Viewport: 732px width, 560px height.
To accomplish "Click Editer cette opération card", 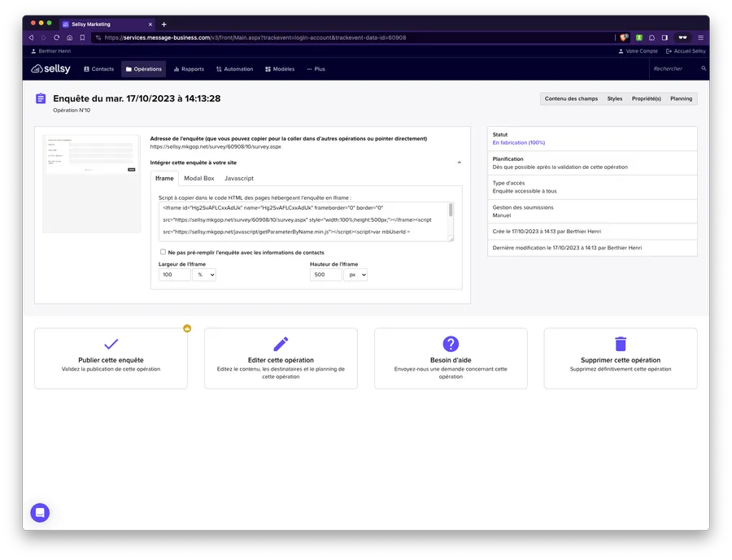I will click(x=281, y=358).
